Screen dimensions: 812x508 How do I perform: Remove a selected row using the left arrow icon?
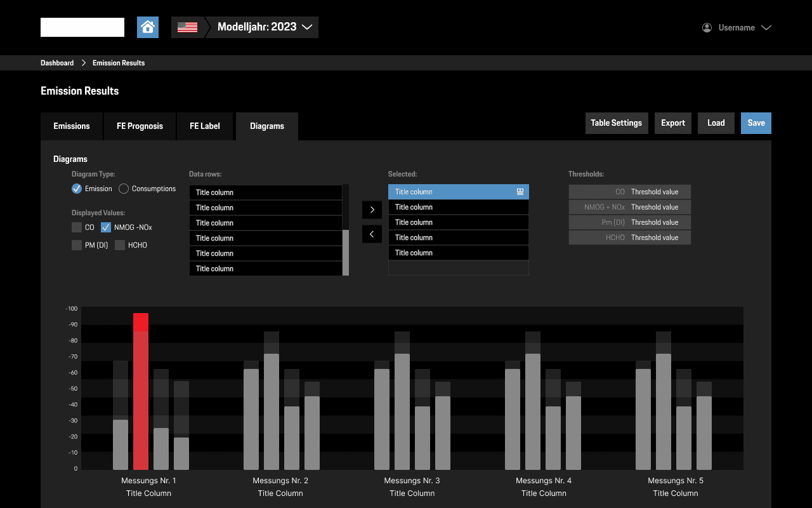pyautogui.click(x=372, y=234)
